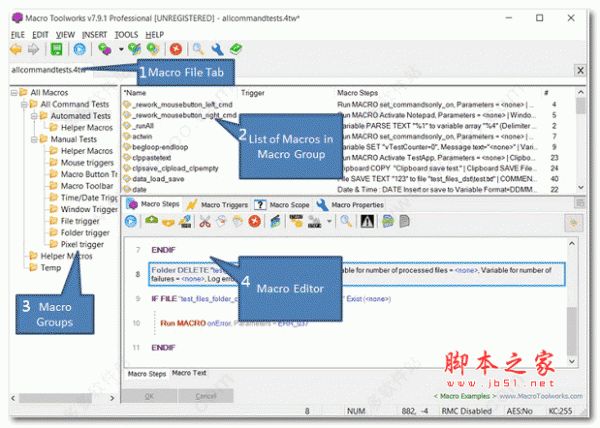
Task: Click editor scrollbar down arrow
Action: (x=571, y=361)
